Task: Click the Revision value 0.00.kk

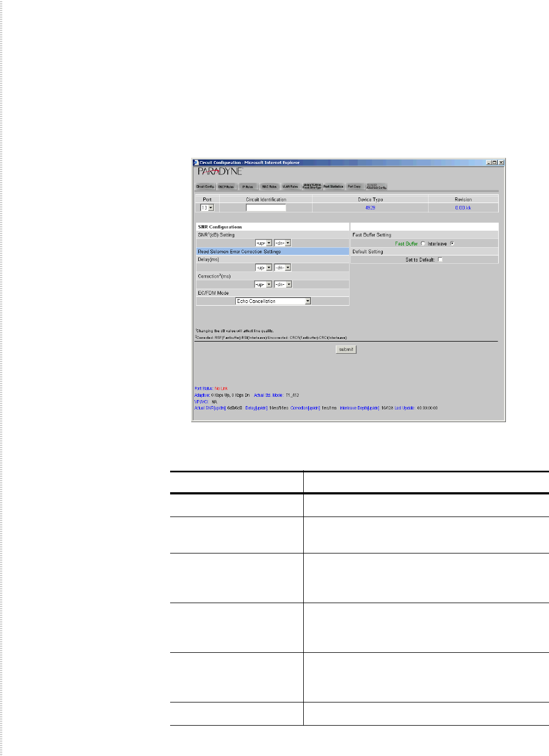Action: (x=463, y=208)
